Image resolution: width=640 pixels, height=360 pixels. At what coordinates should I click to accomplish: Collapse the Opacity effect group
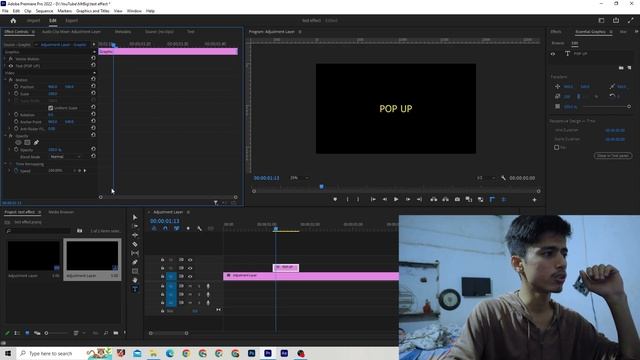coord(6,136)
